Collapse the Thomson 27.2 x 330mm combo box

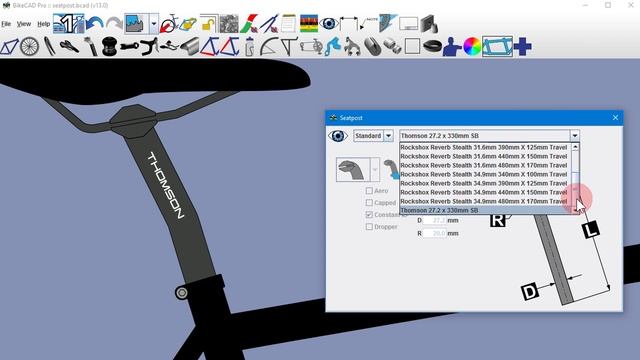(x=575, y=136)
